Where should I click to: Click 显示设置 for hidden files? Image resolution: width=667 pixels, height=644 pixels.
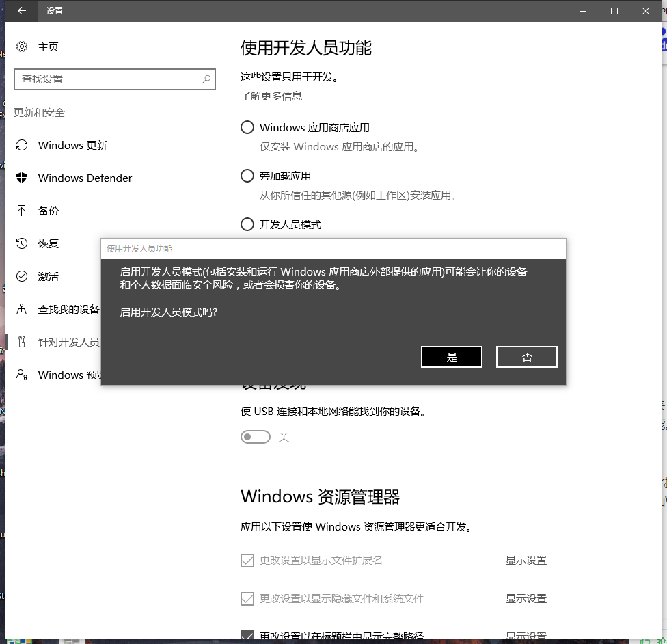tap(526, 599)
